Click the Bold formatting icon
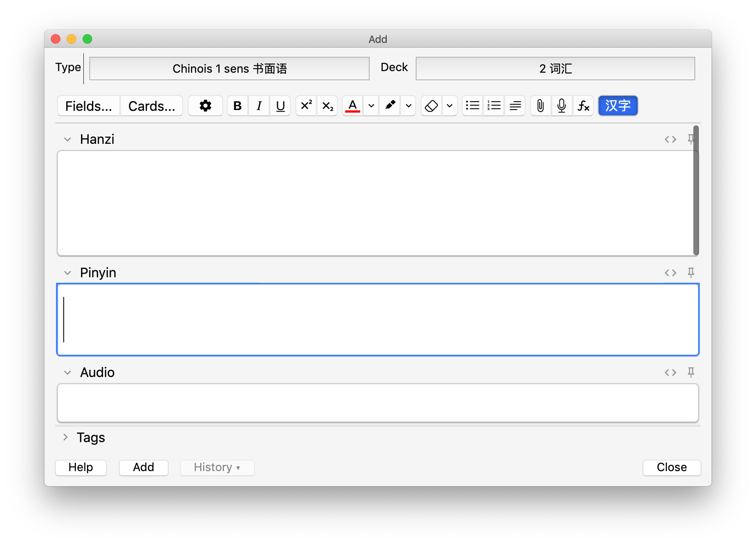 pos(237,106)
